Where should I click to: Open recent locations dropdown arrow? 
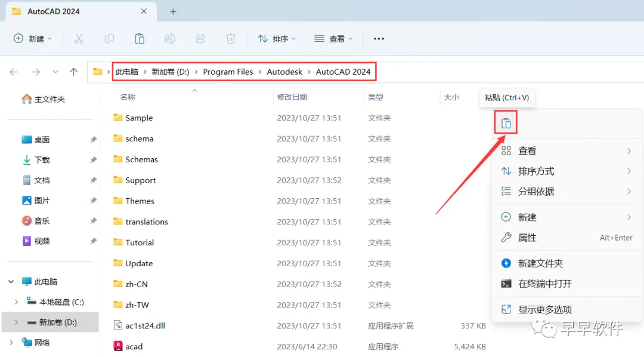[55, 72]
